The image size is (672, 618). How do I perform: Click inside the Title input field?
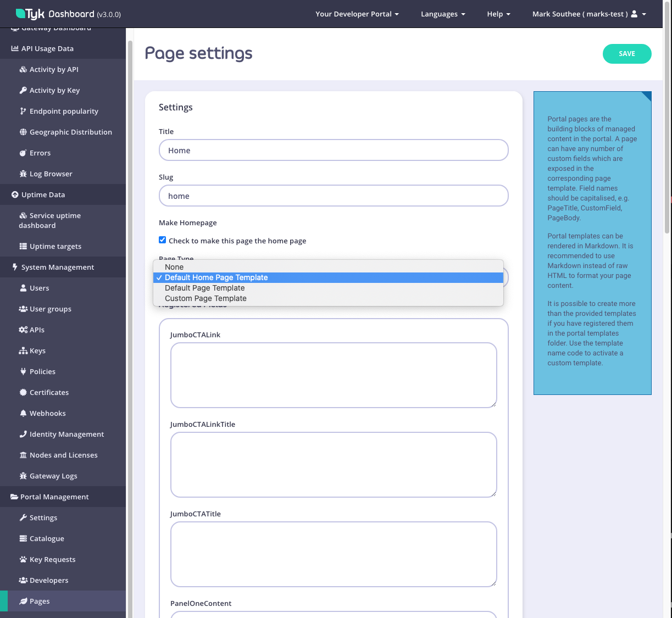(334, 150)
